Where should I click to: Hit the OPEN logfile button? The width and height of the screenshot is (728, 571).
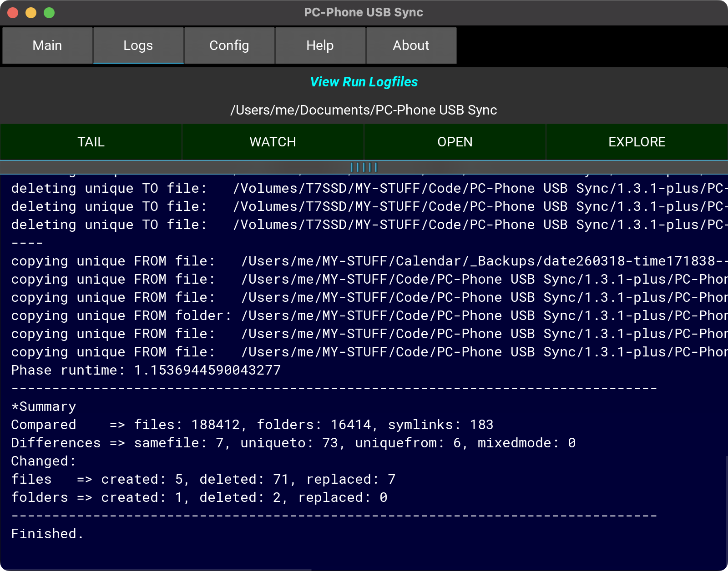[455, 142]
